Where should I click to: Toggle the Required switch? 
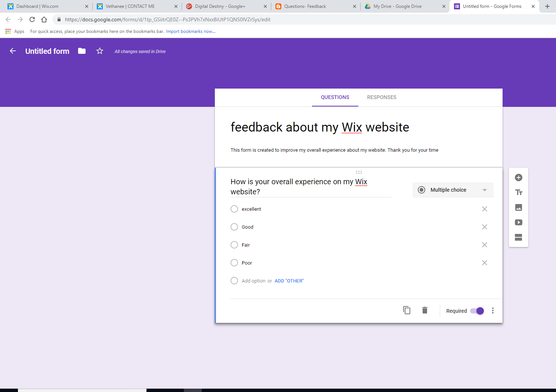(477, 311)
